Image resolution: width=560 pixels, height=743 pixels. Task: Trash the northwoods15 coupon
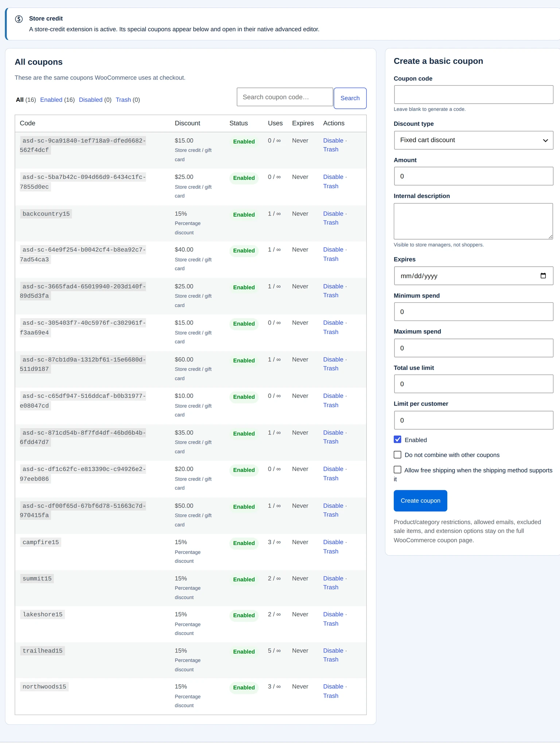point(331,696)
